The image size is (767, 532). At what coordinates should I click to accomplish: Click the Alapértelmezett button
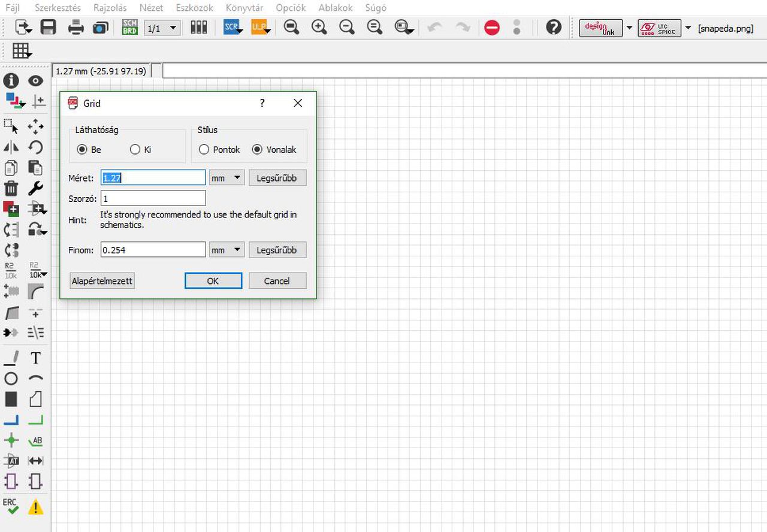pos(102,280)
